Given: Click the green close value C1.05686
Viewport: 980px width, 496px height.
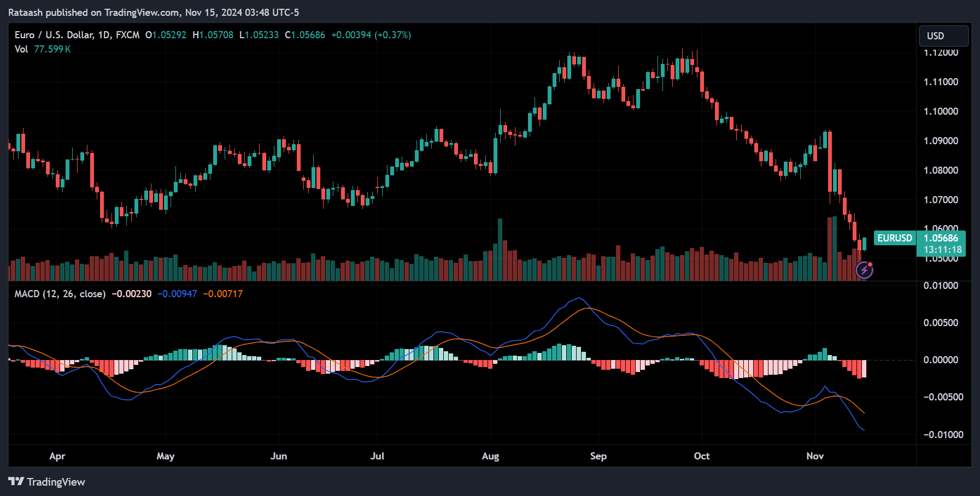Looking at the screenshot, I should click(x=304, y=34).
